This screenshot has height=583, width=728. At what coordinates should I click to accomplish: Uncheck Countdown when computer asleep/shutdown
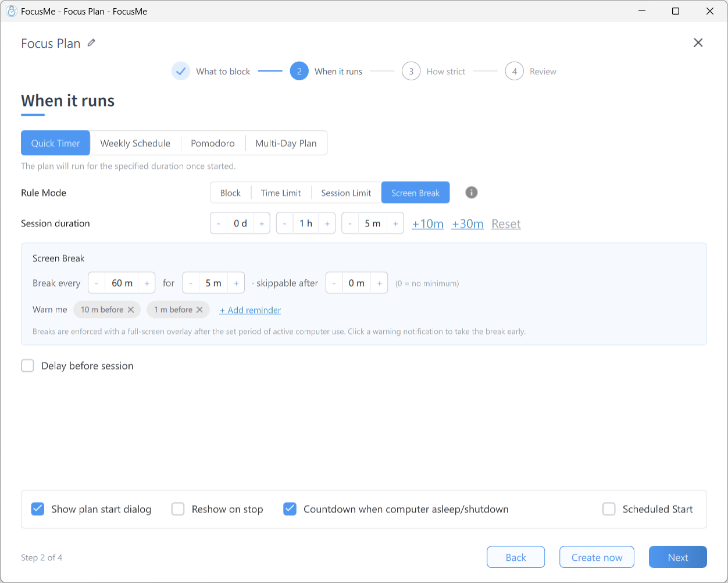pyautogui.click(x=290, y=509)
